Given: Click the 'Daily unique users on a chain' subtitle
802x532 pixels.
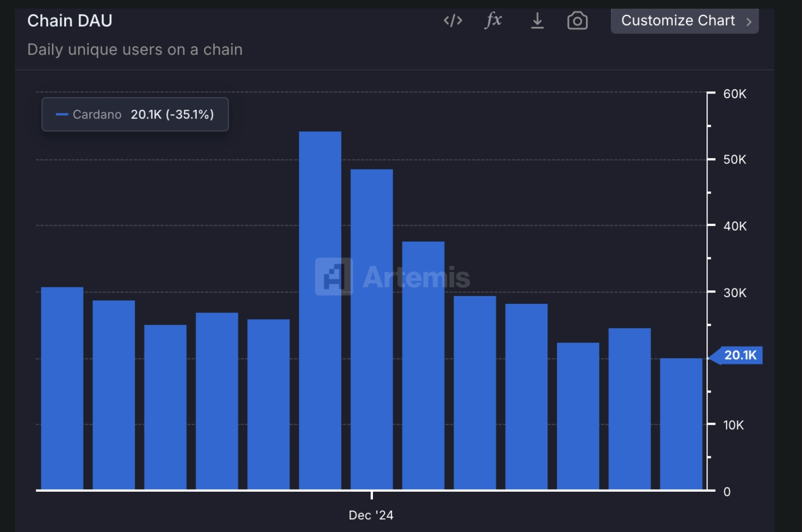Looking at the screenshot, I should (x=135, y=50).
